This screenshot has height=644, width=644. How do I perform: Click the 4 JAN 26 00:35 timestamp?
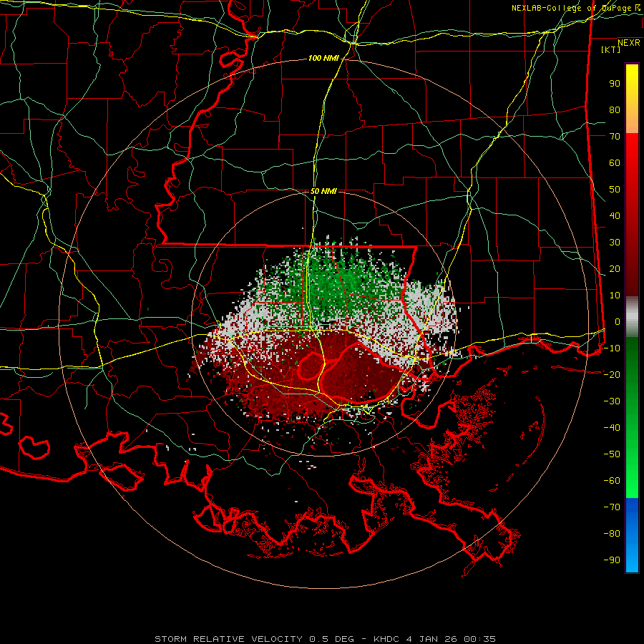click(x=452, y=639)
